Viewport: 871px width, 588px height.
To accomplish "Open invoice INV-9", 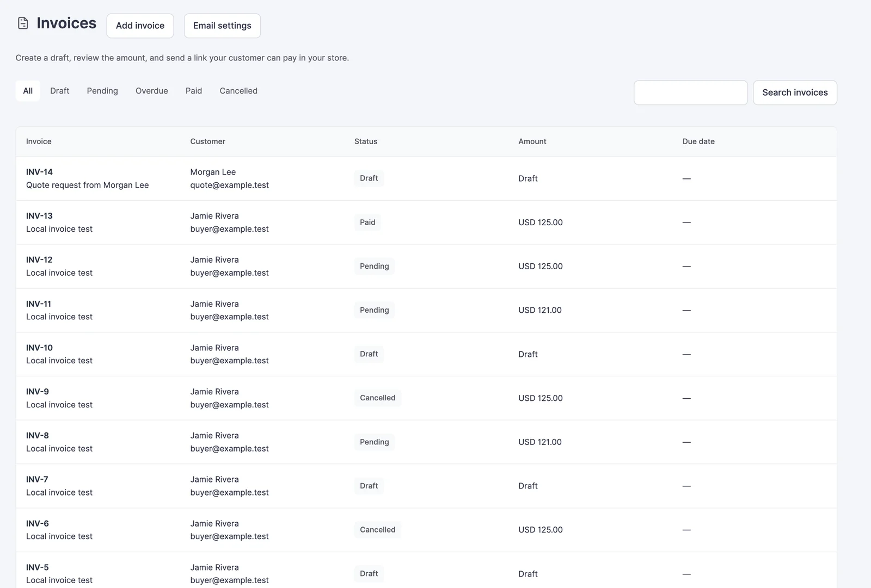I will tap(38, 392).
